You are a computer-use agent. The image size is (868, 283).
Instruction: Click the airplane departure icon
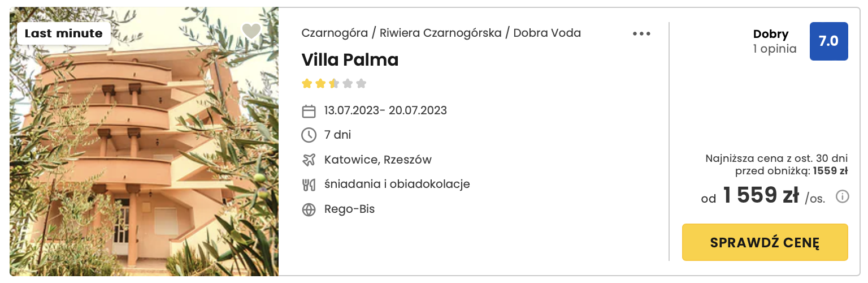309,160
